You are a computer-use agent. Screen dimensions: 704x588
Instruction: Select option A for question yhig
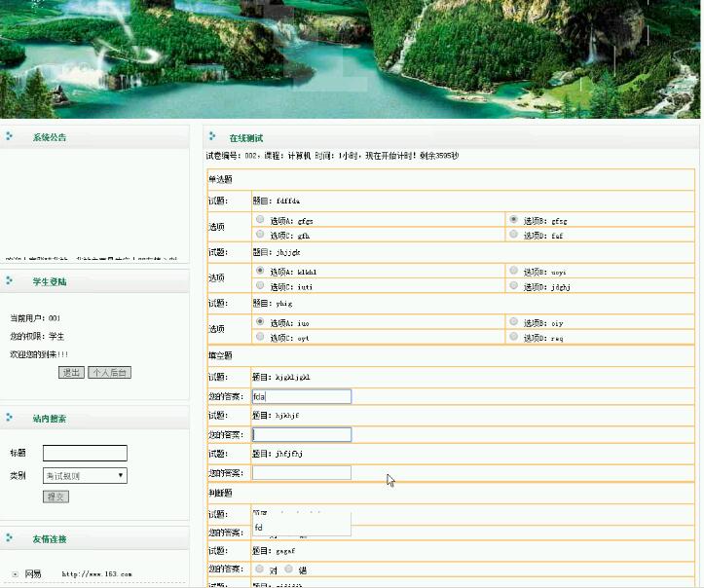coord(260,322)
